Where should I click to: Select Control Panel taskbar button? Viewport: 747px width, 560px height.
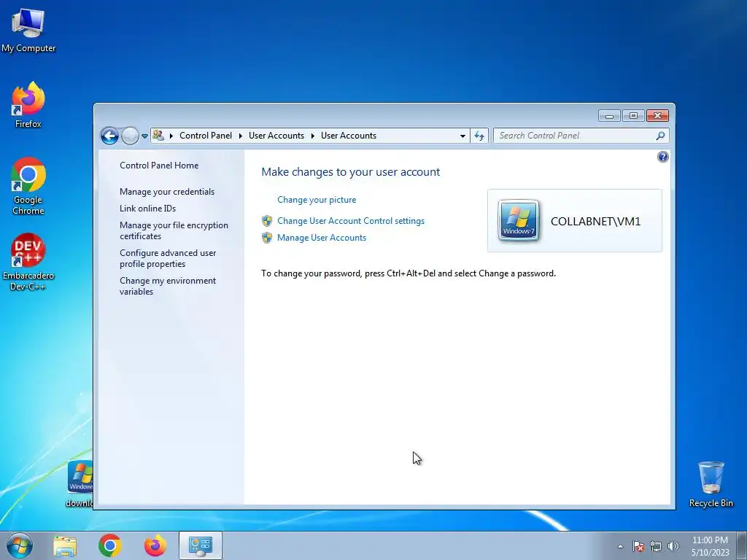[x=201, y=545]
